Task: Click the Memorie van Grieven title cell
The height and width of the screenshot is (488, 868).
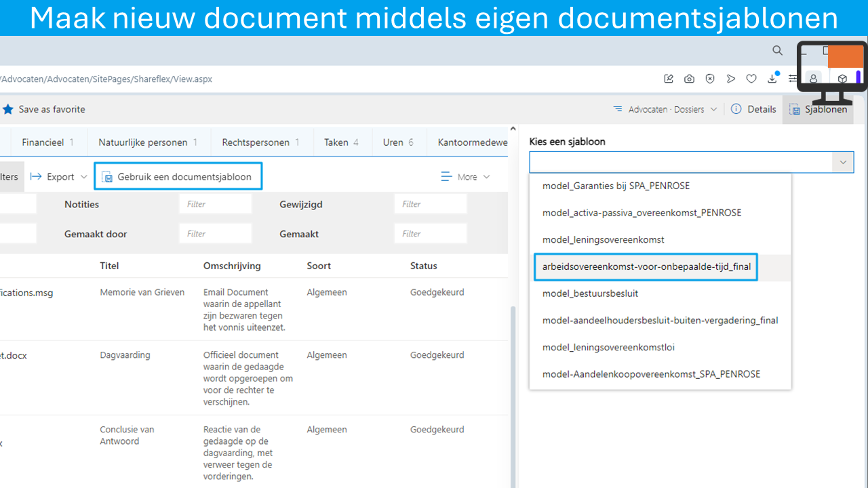Action: [142, 292]
